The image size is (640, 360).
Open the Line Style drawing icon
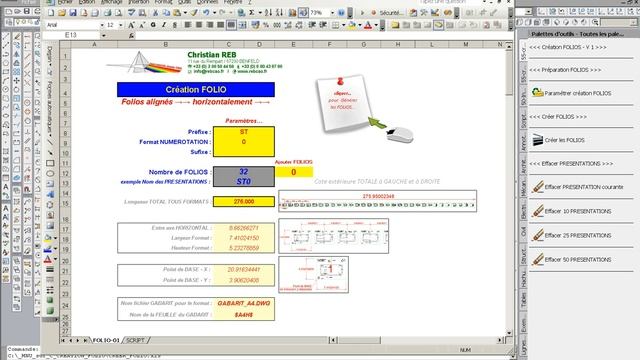[50, 269]
